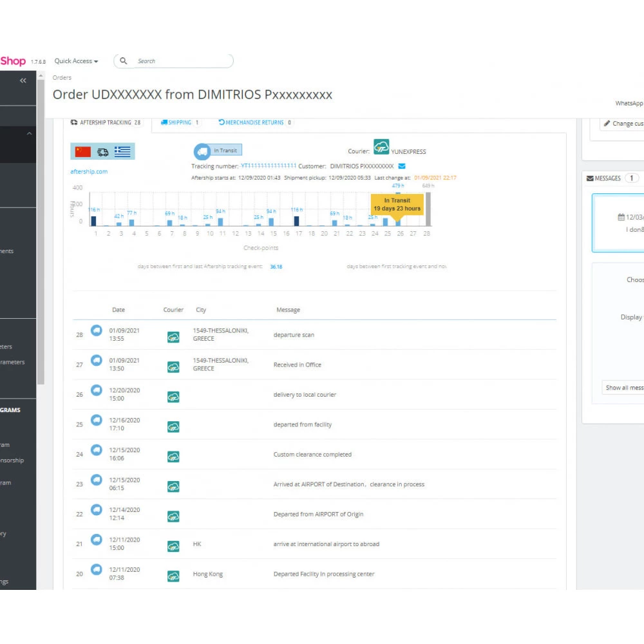Click courier logo in Custom clearance completed row

(173, 457)
